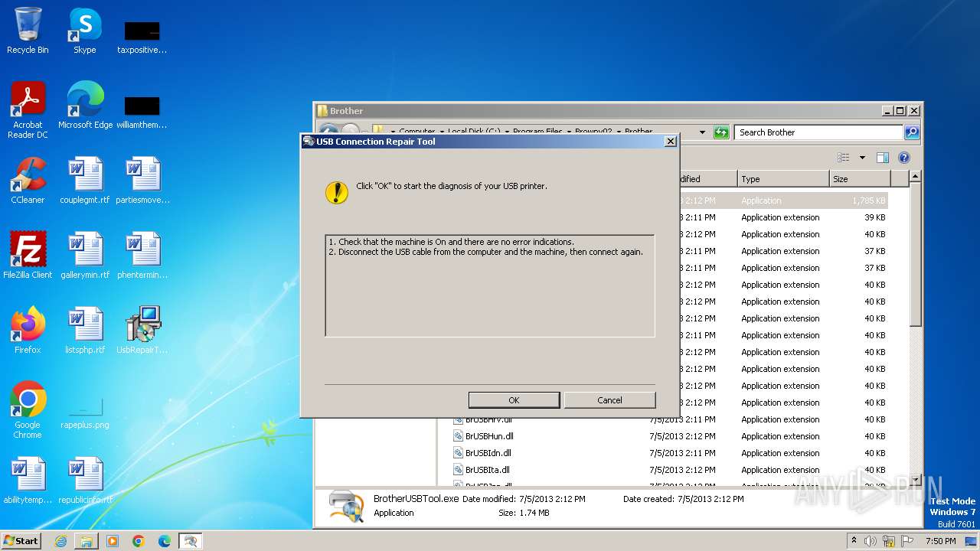This screenshot has height=551, width=980.
Task: Click the scrollbar down arrow in file list
Action: point(914,480)
